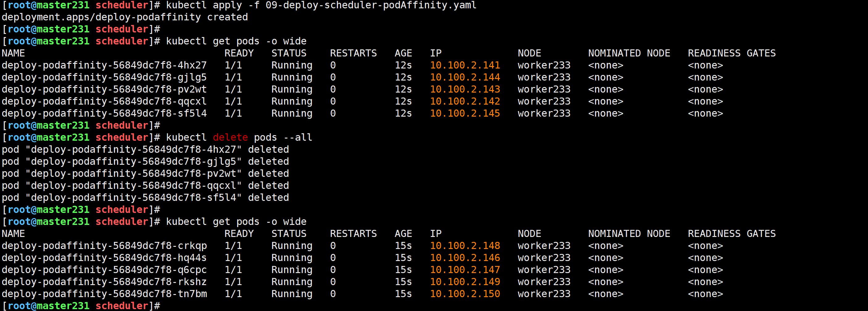
Task: Click the NOMINATED NODE header in first table
Action: [629, 53]
